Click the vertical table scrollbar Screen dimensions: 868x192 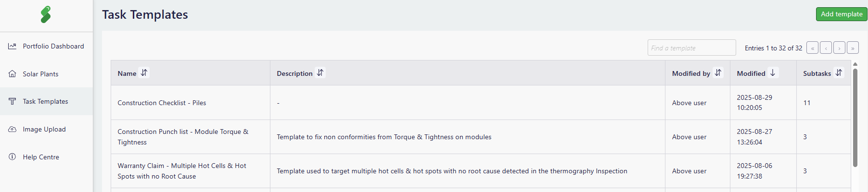point(855,118)
